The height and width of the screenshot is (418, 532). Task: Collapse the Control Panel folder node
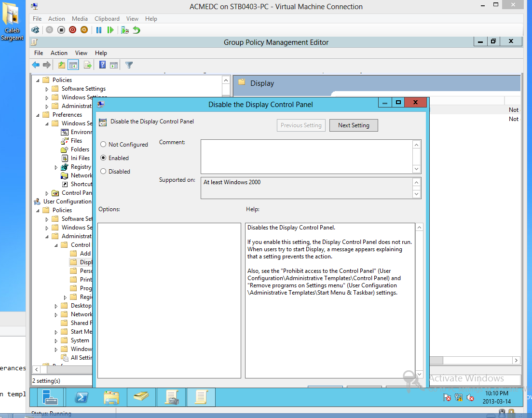[56, 245]
